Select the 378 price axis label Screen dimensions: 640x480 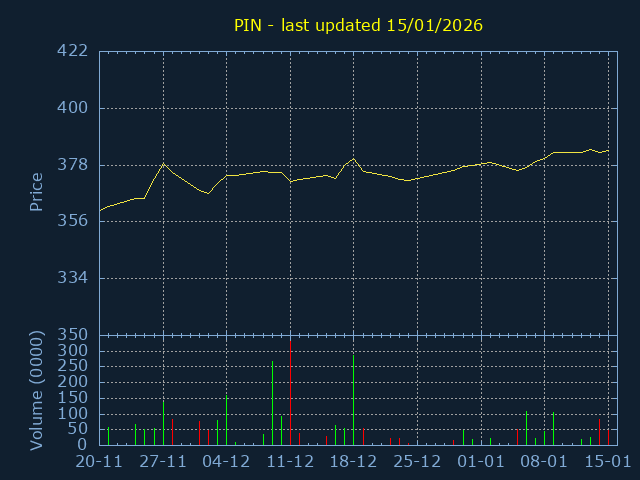[72, 164]
